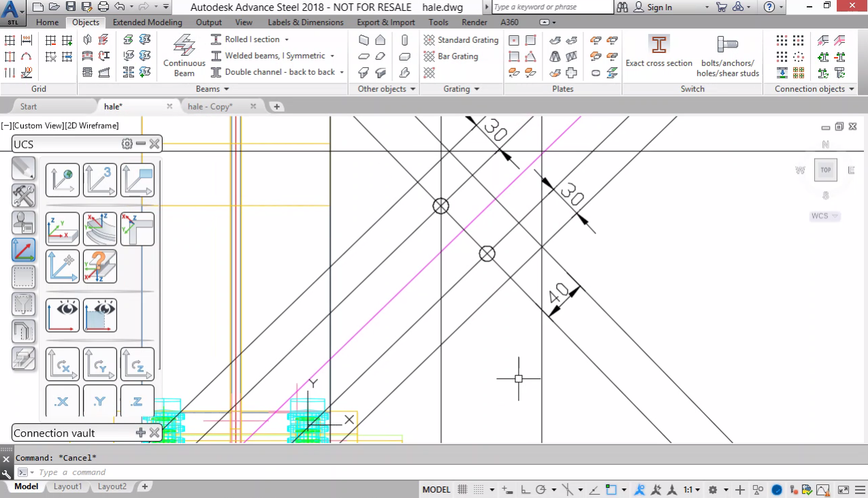Open annotation scale 1:1 dropdown
868x498 pixels.
pyautogui.click(x=691, y=490)
